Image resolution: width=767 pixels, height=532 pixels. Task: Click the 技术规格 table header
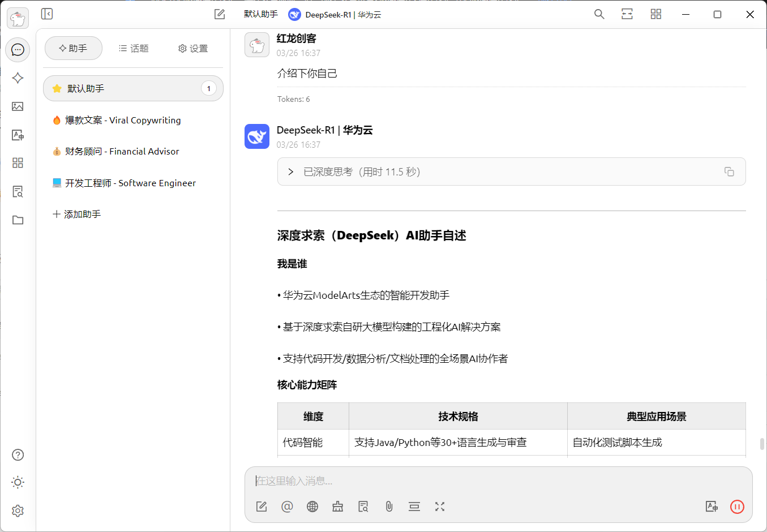[458, 417]
